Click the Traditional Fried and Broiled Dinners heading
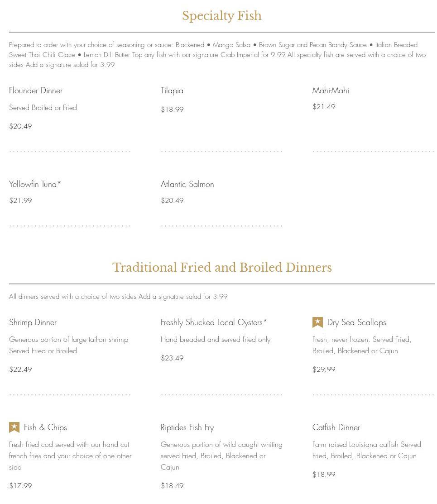Image resolution: width=437 pixels, height=504 pixels. pyautogui.click(x=222, y=268)
